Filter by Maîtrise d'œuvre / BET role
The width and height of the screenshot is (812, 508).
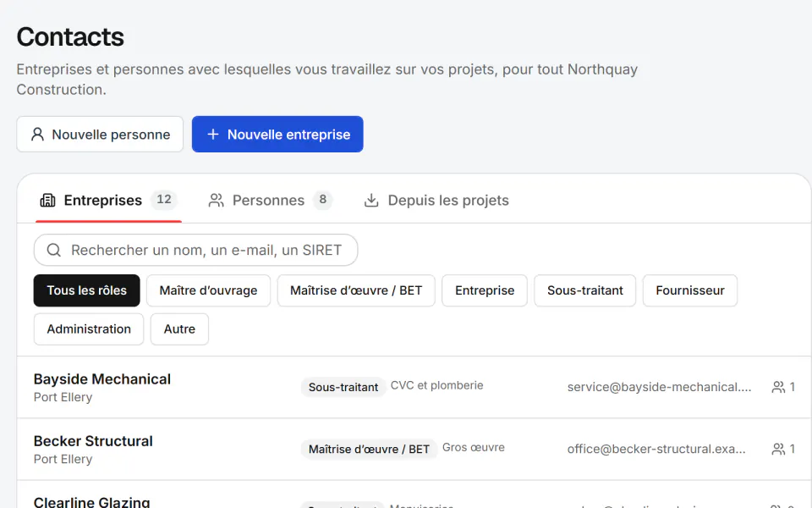[356, 290]
